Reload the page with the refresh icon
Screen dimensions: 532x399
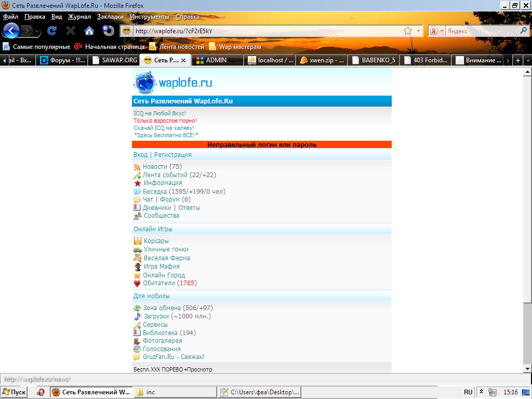point(52,31)
